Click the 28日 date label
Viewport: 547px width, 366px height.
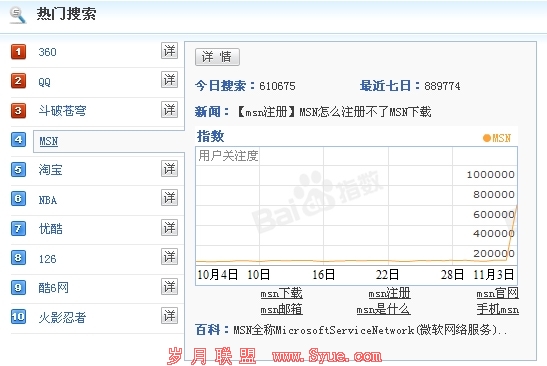(x=452, y=275)
